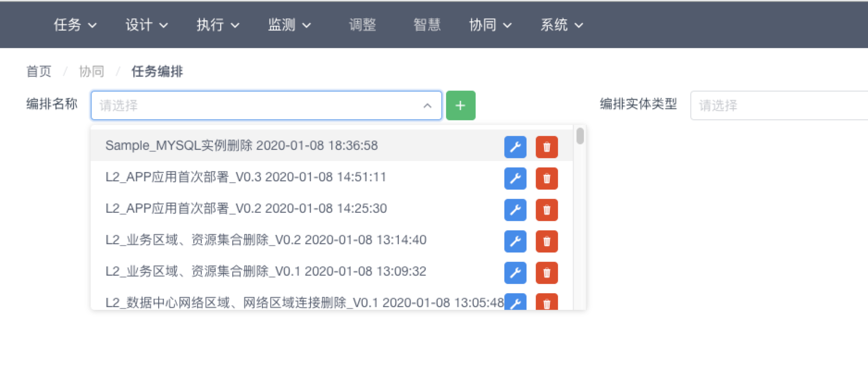
Task: Click wrench icon for L2_数据中心网络区域 row
Action: [515, 302]
